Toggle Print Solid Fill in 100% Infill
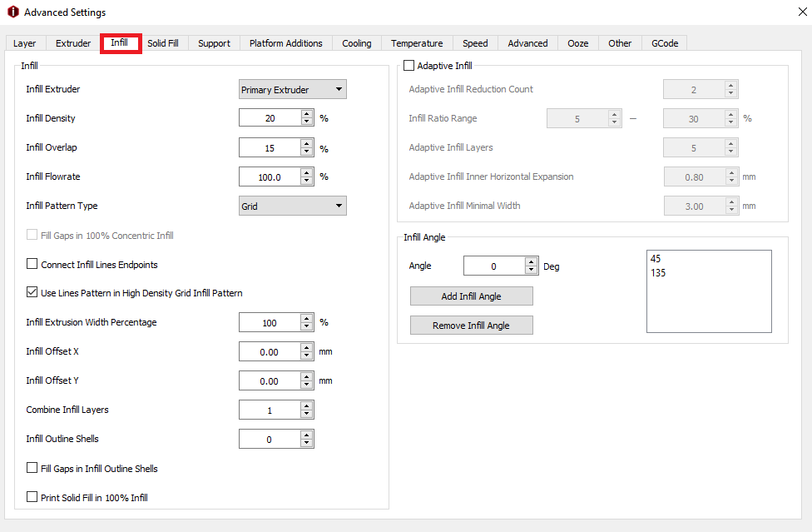Viewport: 812px width, 532px height. [33, 498]
